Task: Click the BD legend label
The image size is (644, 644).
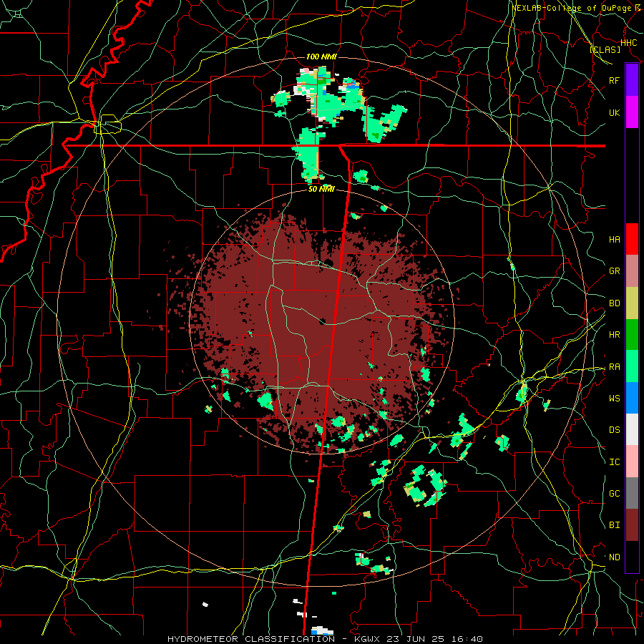Action: point(615,303)
